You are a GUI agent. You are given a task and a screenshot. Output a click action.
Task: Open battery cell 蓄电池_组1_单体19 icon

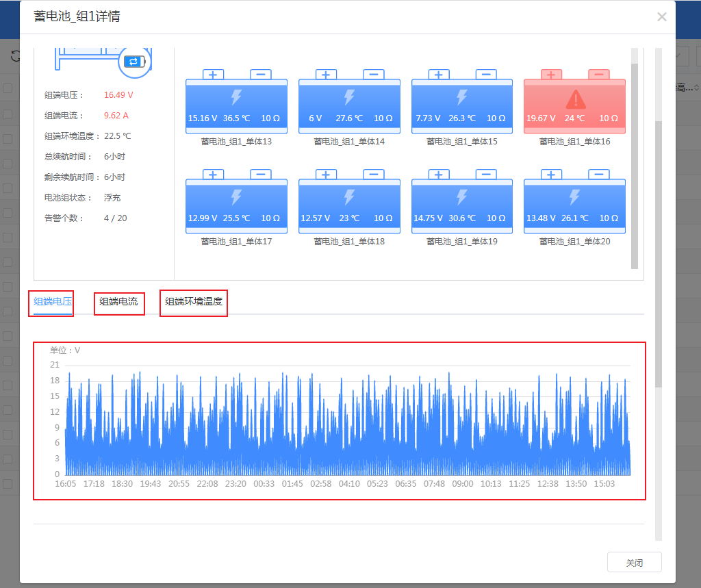pyautogui.click(x=462, y=201)
